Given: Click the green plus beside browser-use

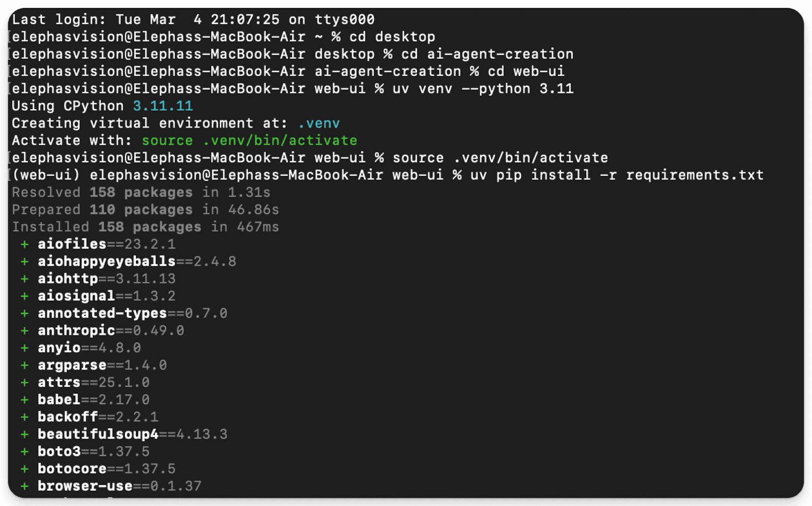Looking at the screenshot, I should tap(24, 486).
